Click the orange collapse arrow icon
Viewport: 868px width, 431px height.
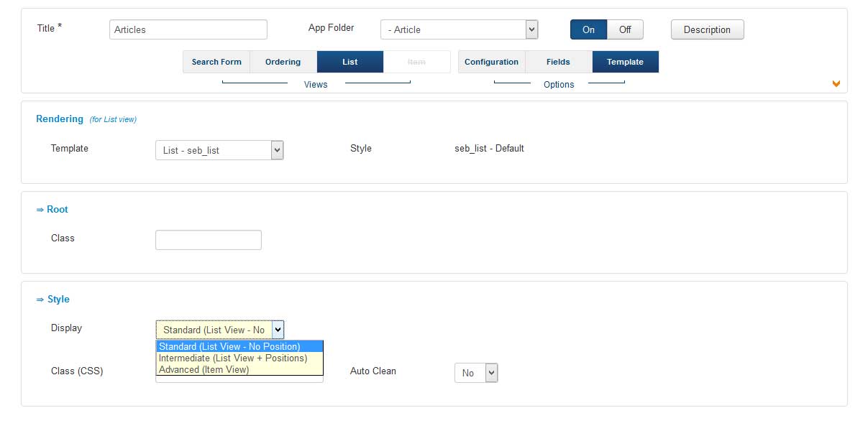[836, 84]
